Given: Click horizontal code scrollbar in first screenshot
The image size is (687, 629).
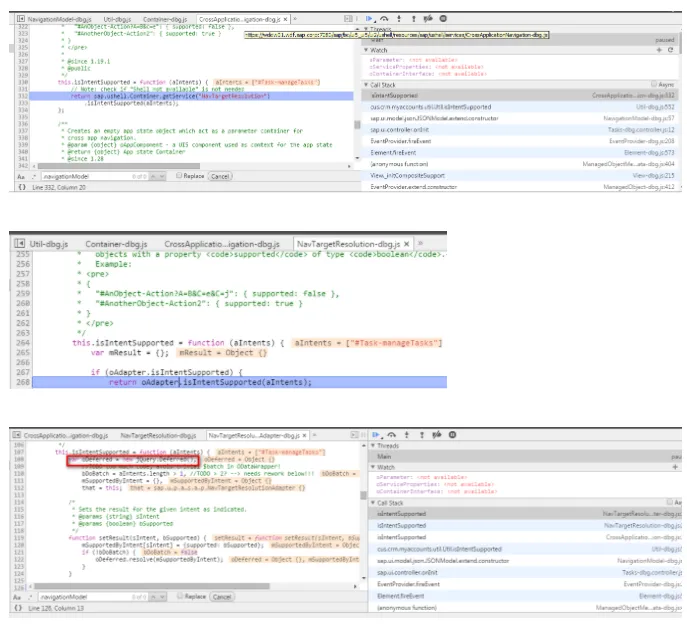Looking at the screenshot, I should tap(118, 166).
